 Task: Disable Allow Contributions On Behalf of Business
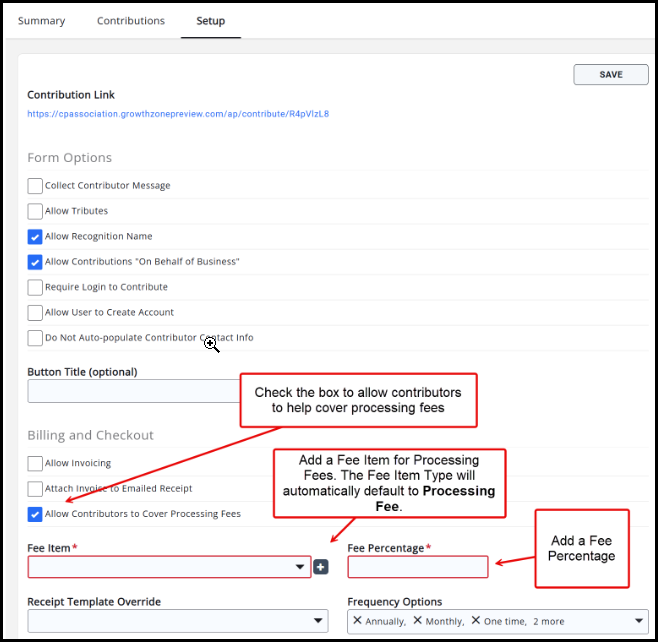[35, 262]
